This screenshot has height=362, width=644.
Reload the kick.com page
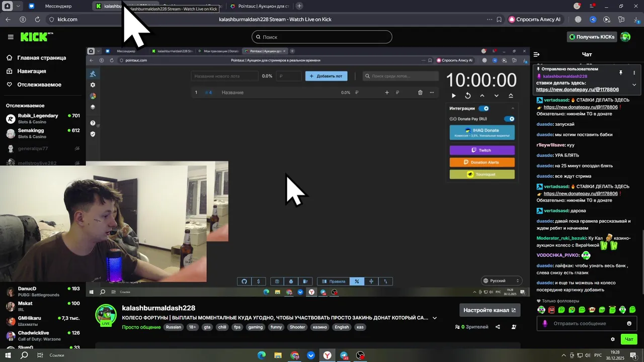(37, 20)
